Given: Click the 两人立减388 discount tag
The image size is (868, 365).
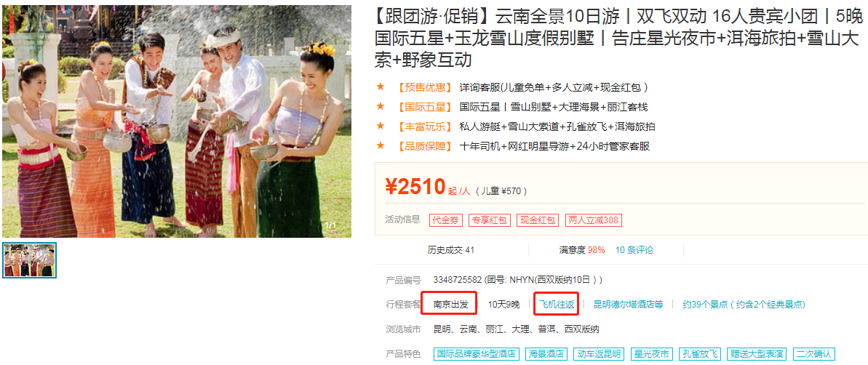Looking at the screenshot, I should pos(594,220).
